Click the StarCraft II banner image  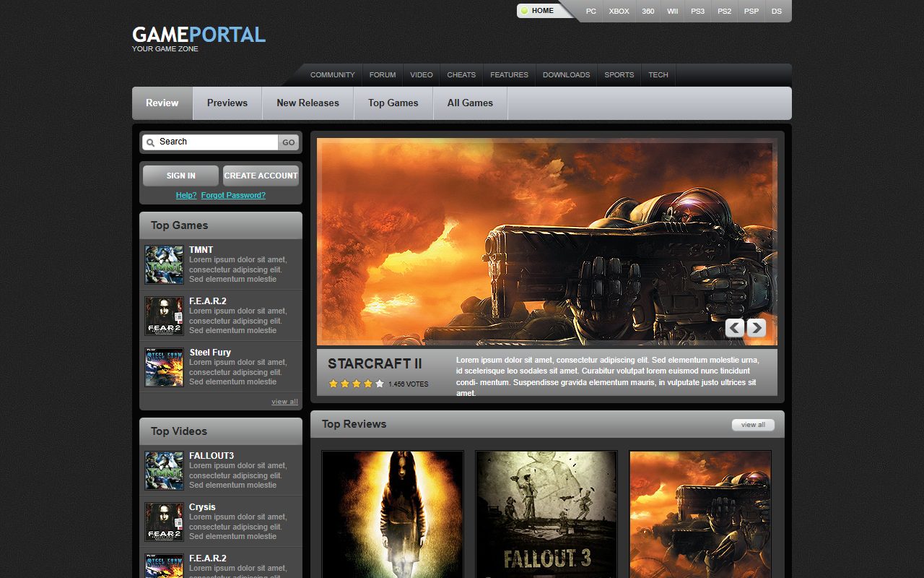547,242
